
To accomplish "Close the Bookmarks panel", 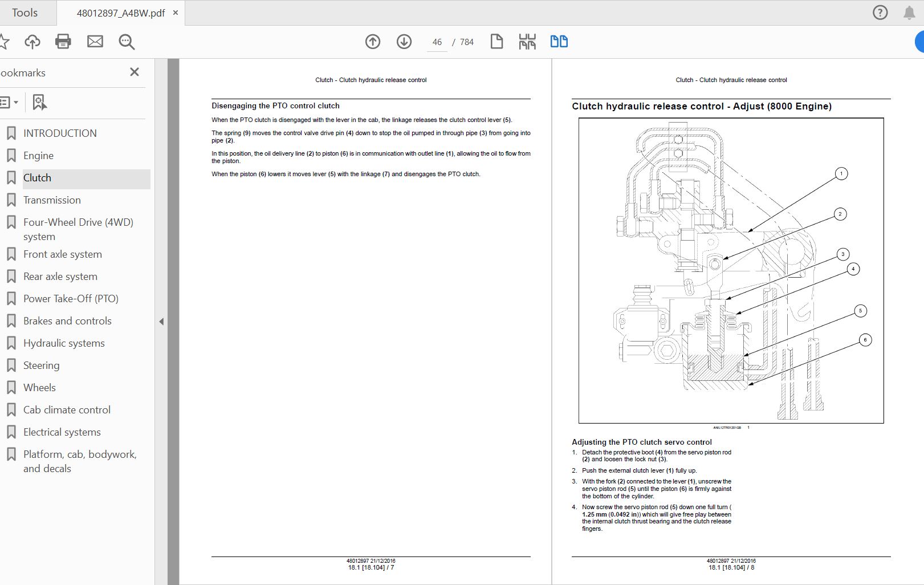I will tap(135, 72).
